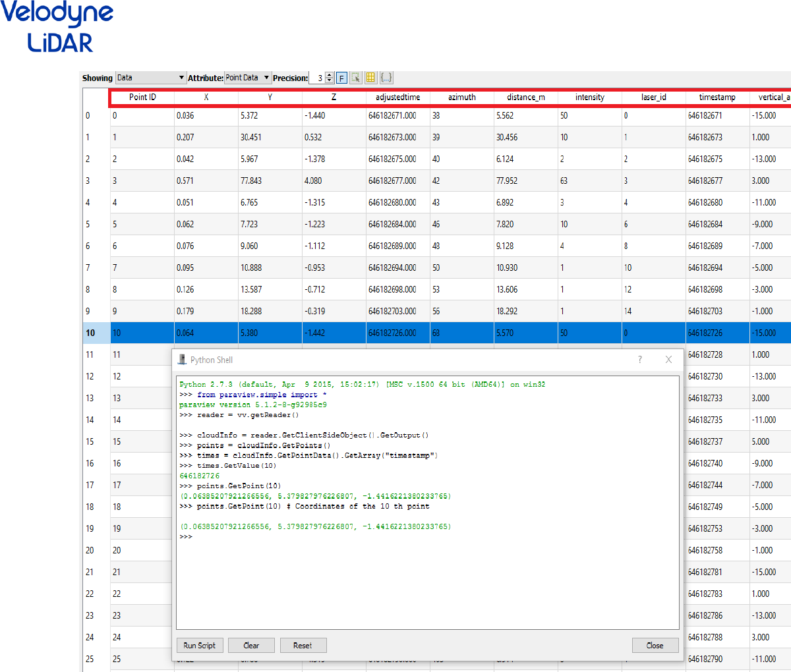The height and width of the screenshot is (672, 791).
Task: Open the Showing Data dropdown
Action: click(x=151, y=78)
